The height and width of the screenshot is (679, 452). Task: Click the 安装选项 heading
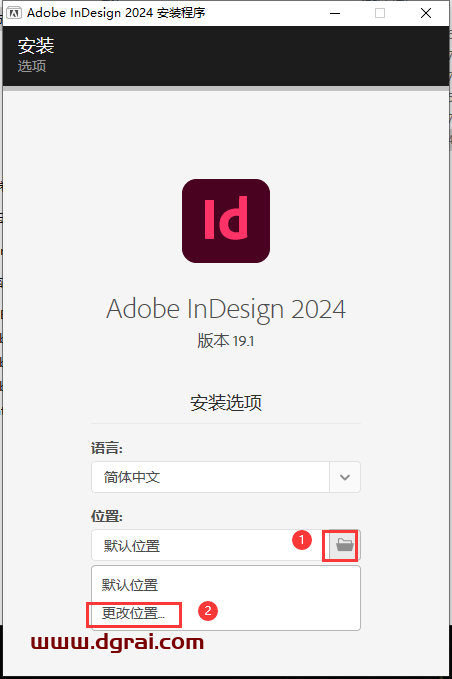point(226,403)
